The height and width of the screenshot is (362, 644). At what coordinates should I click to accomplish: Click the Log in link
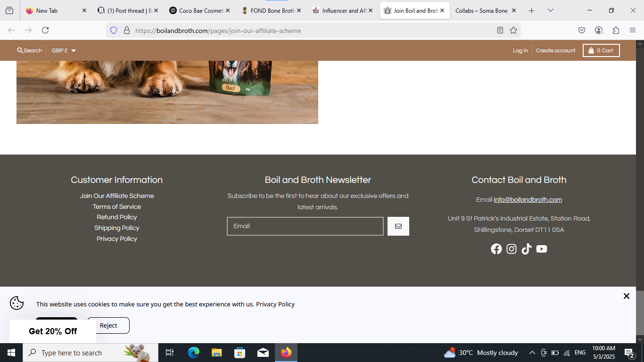coord(520,50)
